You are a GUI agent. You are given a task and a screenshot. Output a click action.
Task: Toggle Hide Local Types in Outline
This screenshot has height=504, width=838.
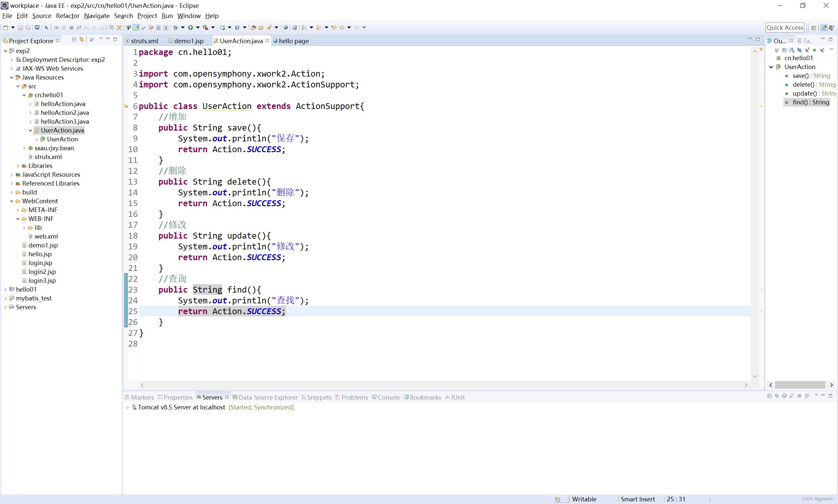click(x=822, y=50)
